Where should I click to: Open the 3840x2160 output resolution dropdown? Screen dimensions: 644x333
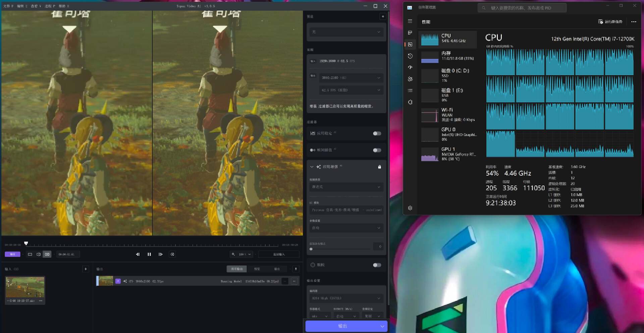click(x=351, y=78)
